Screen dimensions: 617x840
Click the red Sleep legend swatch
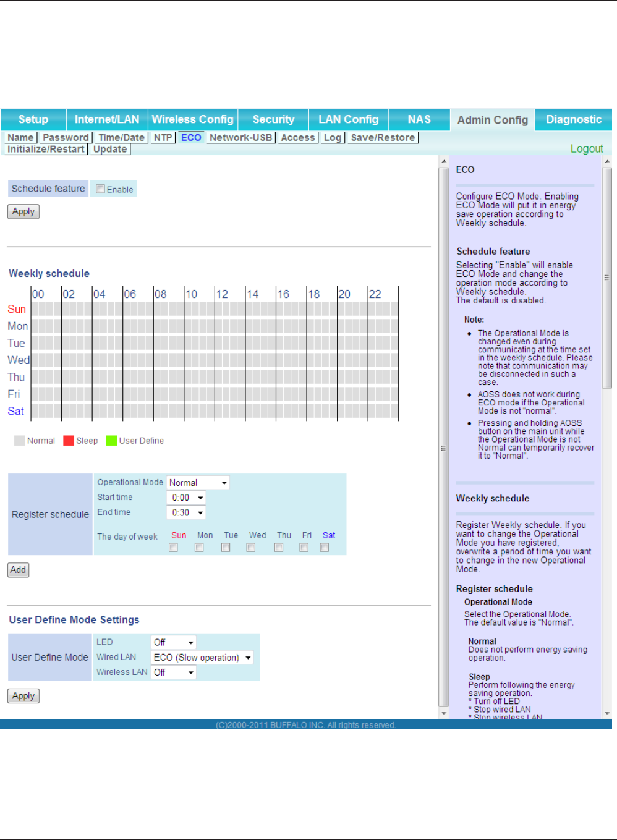69,441
